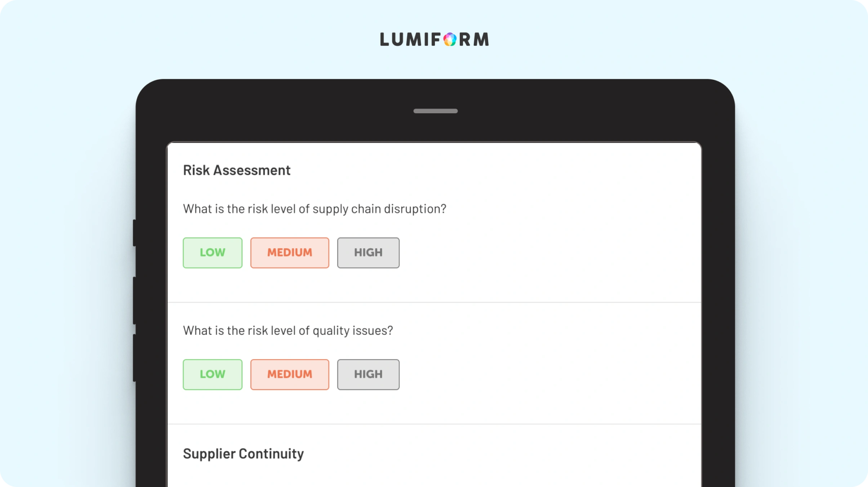Screen dimensions: 868x487
Task: Open the Supplier Continuity section heading
Action: [x=243, y=453]
